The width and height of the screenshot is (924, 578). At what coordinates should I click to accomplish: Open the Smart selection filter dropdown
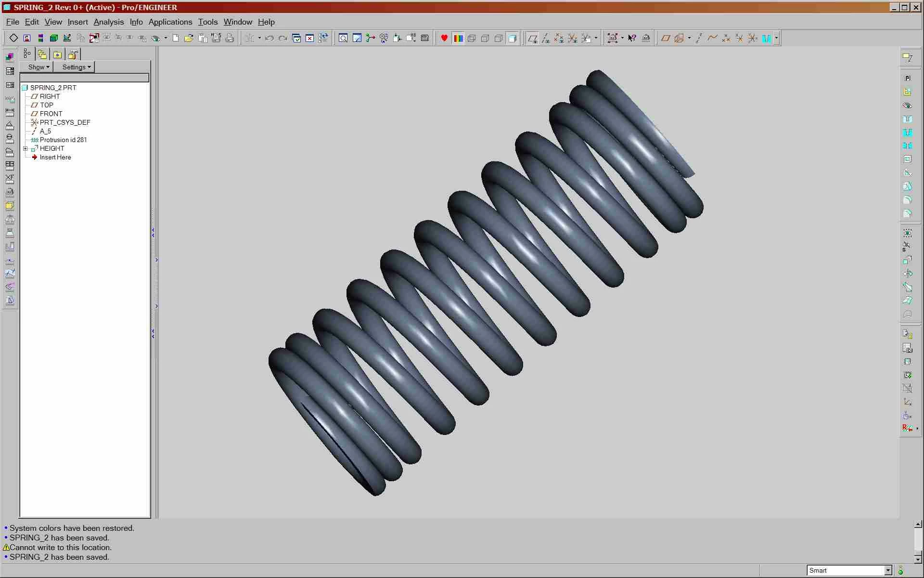coord(888,571)
